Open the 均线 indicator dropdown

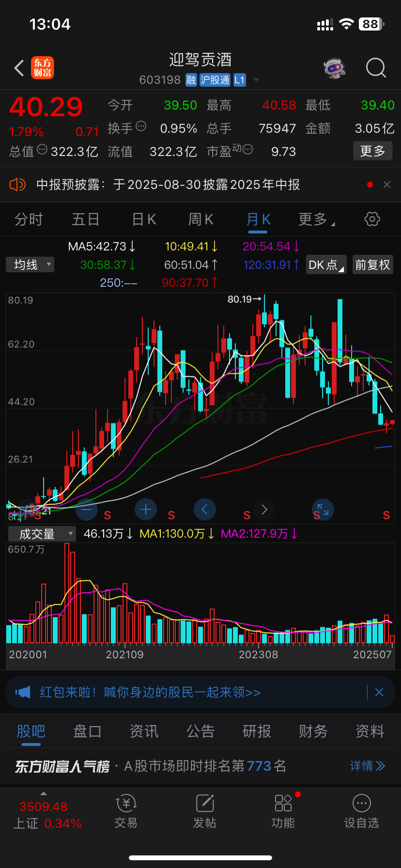30,264
